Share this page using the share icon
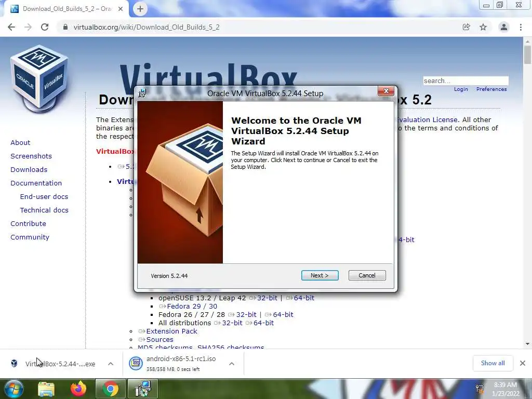Viewport: 532px width, 399px height. pos(466,27)
